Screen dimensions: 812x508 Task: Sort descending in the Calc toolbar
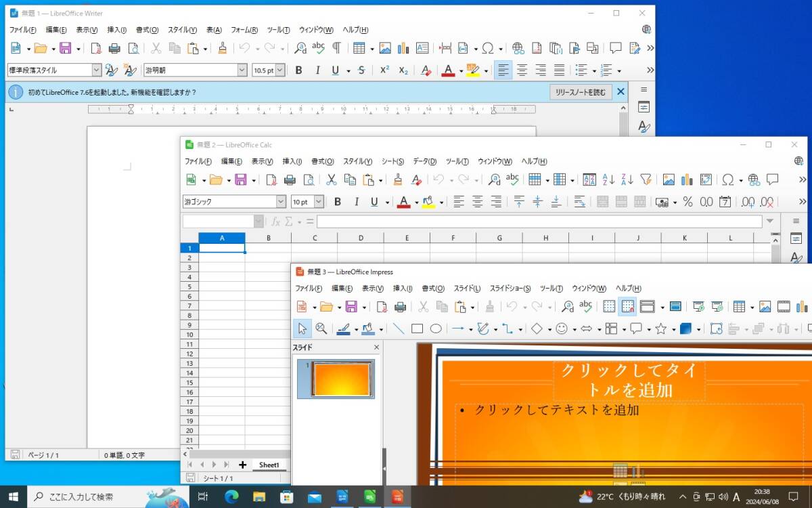tap(627, 179)
